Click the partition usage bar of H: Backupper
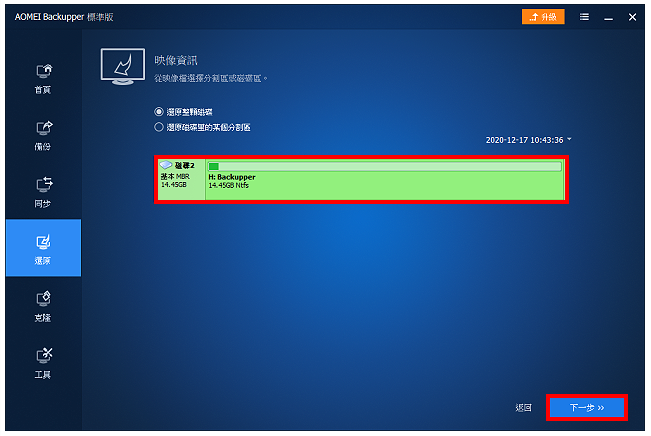Screen dimensions: 651x436 point(384,167)
